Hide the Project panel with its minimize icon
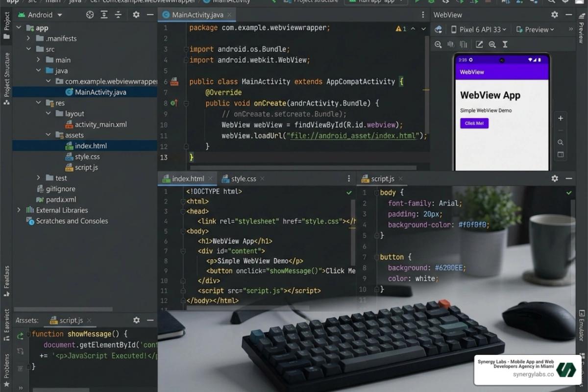The height and width of the screenshot is (392, 588). coord(150,15)
